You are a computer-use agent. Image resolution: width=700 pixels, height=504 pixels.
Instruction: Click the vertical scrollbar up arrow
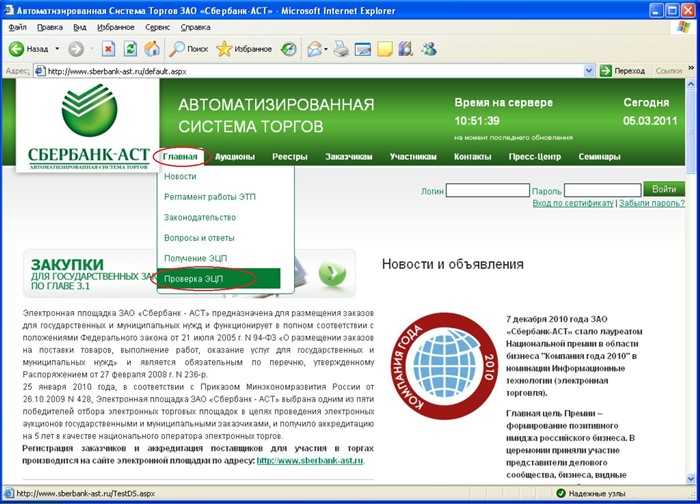pyautogui.click(x=692, y=84)
